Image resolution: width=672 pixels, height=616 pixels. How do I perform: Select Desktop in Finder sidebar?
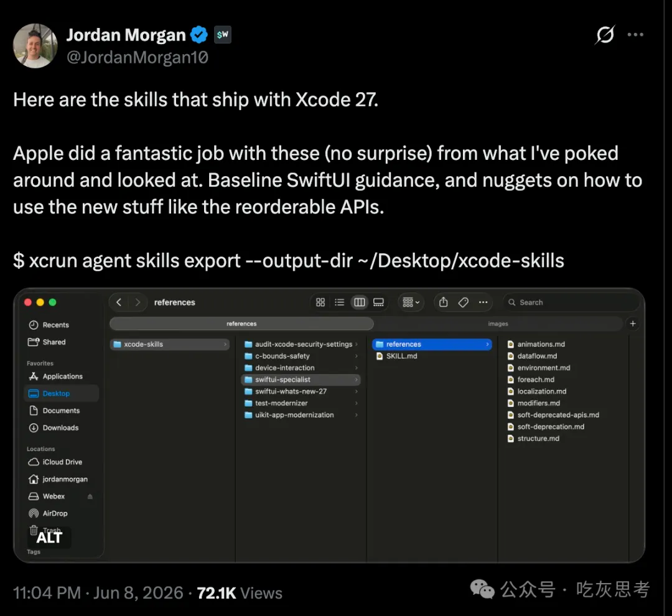[61, 393]
